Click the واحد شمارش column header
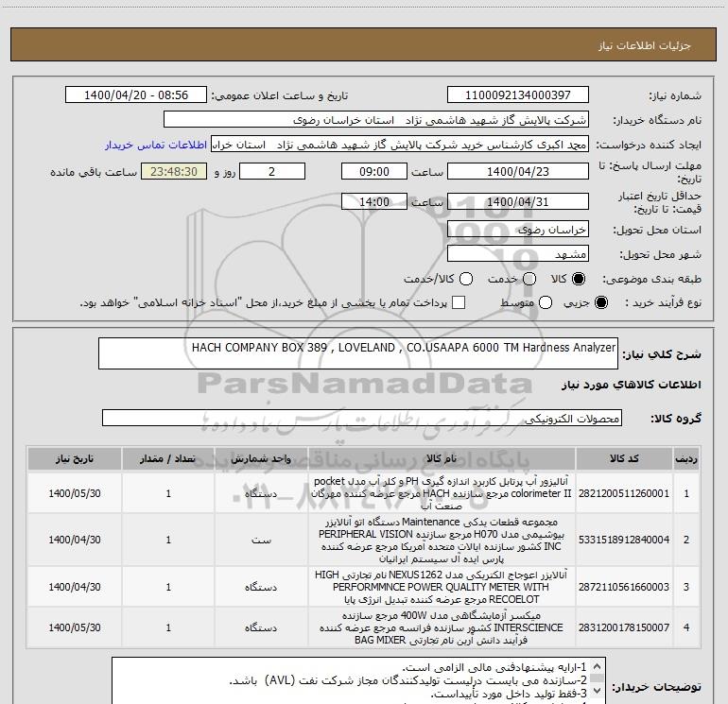 coord(261,459)
